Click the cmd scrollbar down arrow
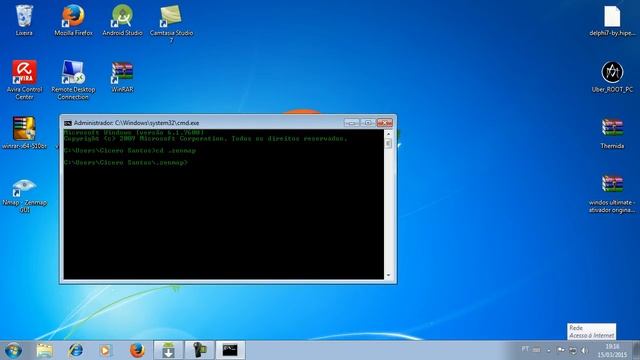 pos(388,276)
